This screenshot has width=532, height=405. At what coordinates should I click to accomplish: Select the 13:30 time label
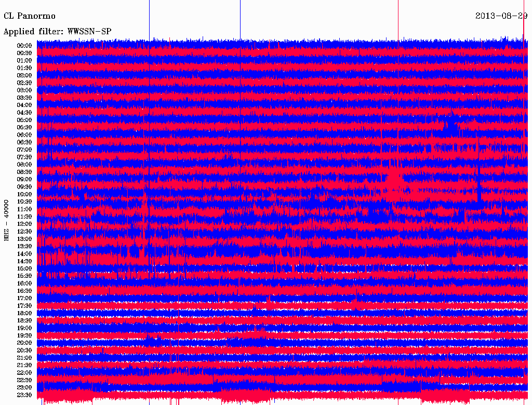[x=24, y=246]
